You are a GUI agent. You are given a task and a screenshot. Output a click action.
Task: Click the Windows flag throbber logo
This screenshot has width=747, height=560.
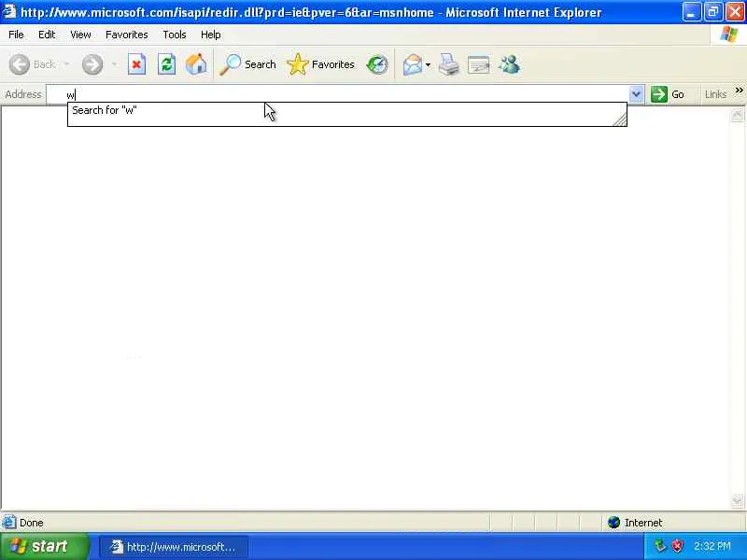728,35
